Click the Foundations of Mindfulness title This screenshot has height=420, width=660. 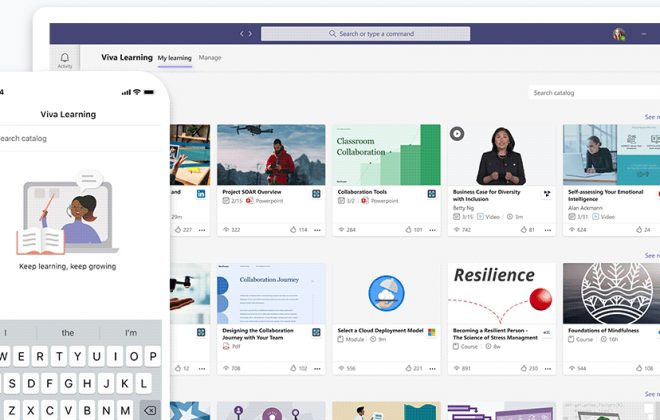tap(603, 330)
